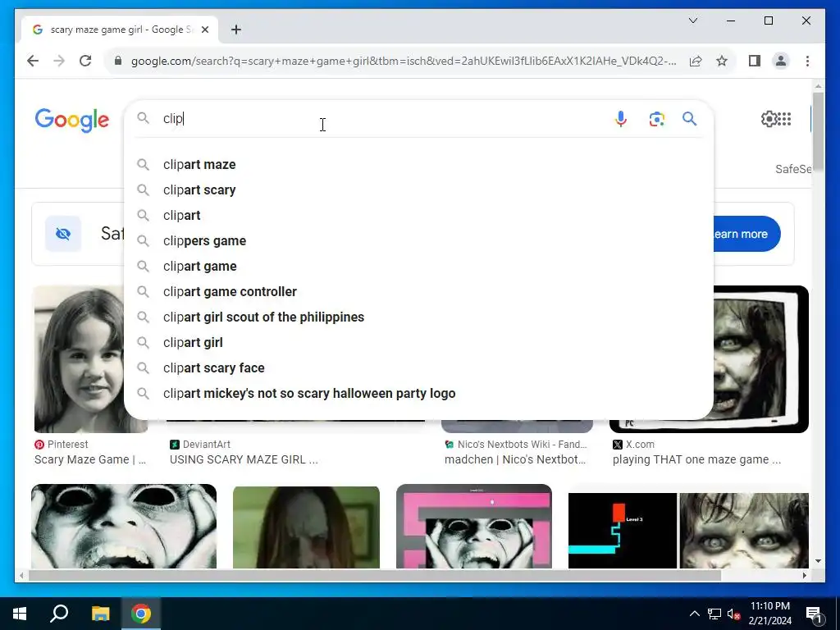Click the browser forward arrow
This screenshot has width=840, height=630.
tap(59, 61)
